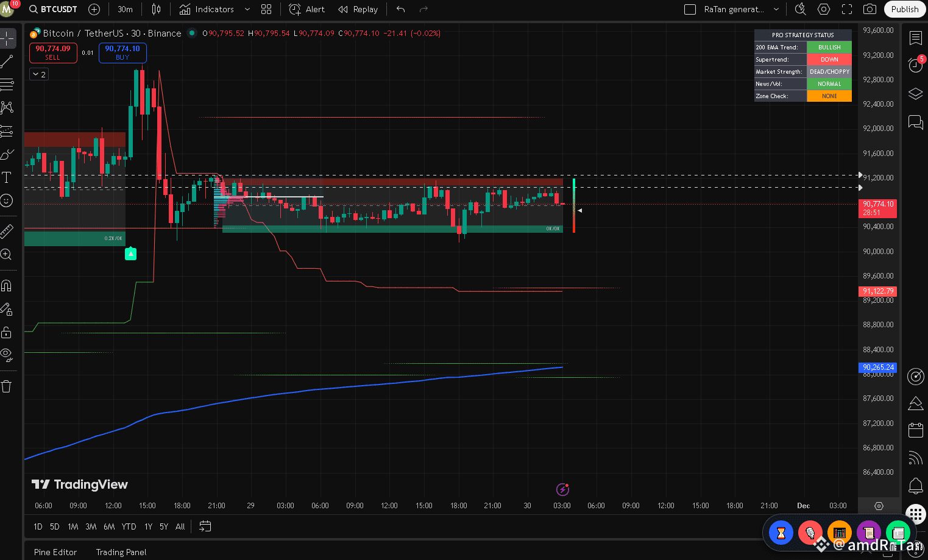The image size is (928, 560).
Task: Open the Pine Editor tab
Action: [55, 552]
